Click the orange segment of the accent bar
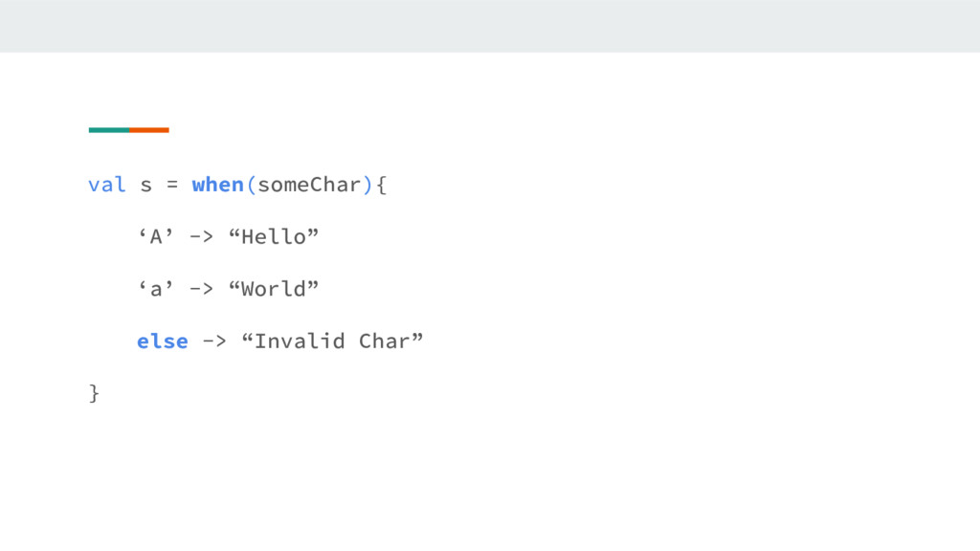The height and width of the screenshot is (551, 980). coord(149,130)
